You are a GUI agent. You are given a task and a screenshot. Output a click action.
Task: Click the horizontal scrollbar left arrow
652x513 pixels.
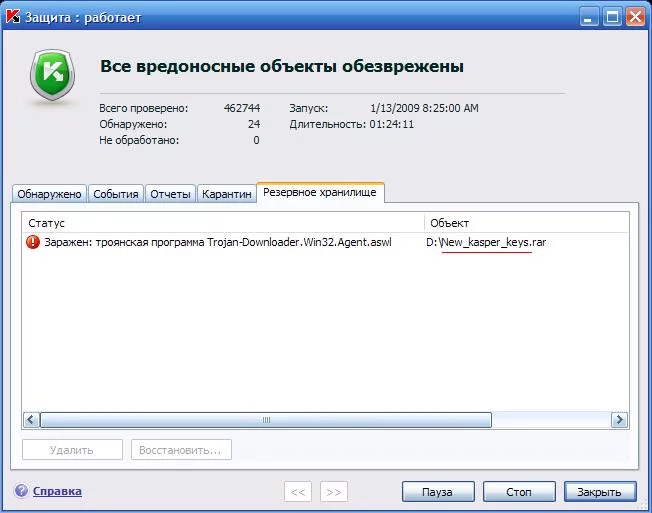[31, 419]
